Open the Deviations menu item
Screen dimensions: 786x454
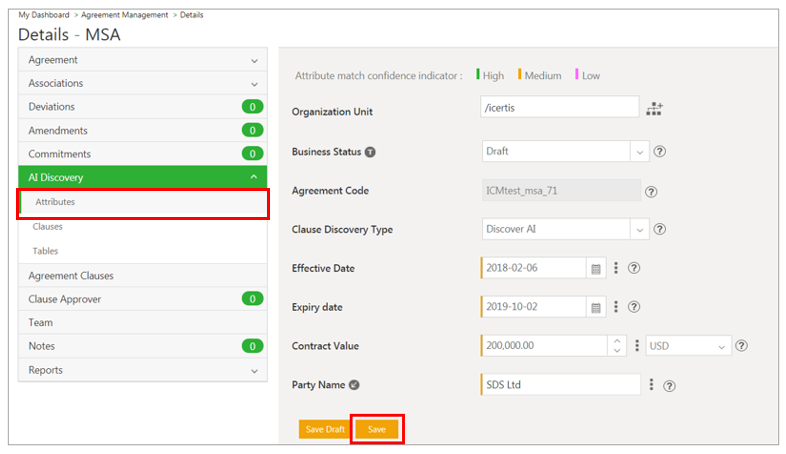[x=143, y=107]
